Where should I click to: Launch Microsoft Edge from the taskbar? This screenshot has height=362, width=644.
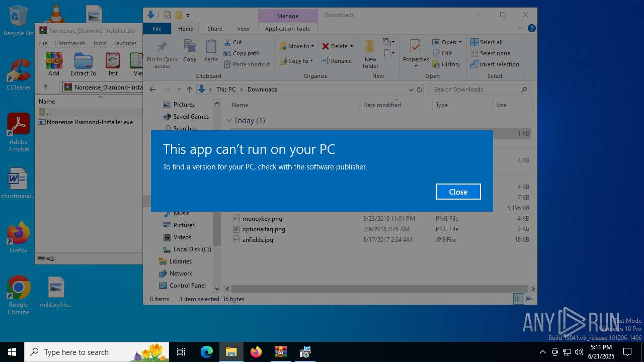pyautogui.click(x=207, y=352)
